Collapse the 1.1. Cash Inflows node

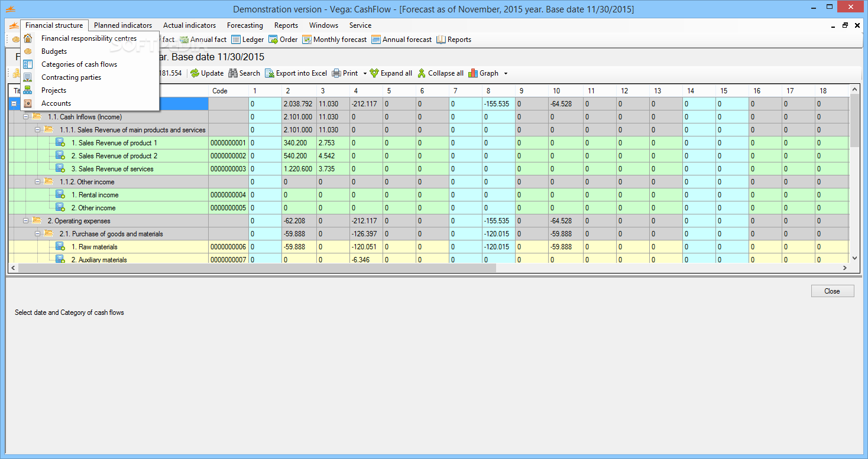pos(26,117)
